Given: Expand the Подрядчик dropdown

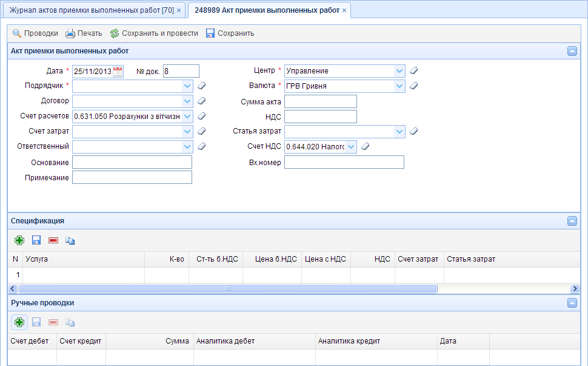Looking at the screenshot, I should pos(187,86).
